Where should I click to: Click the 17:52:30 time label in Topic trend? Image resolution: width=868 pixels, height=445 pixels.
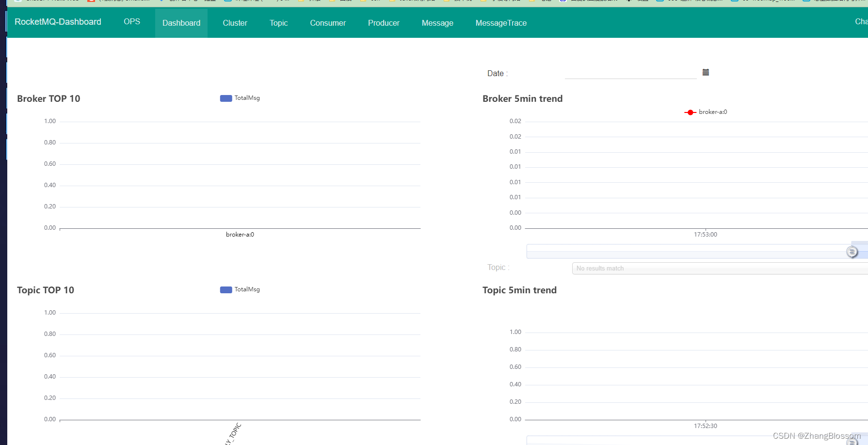(706, 426)
